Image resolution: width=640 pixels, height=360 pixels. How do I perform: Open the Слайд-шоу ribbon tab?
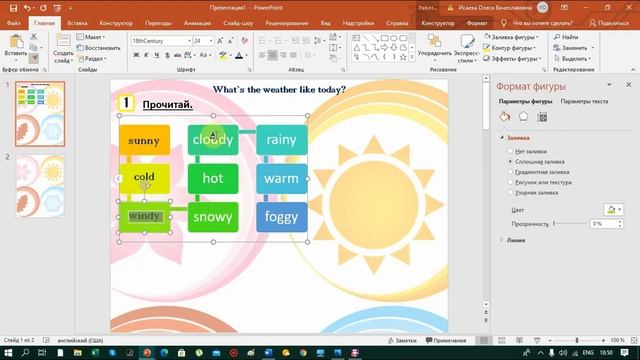pyautogui.click(x=238, y=23)
